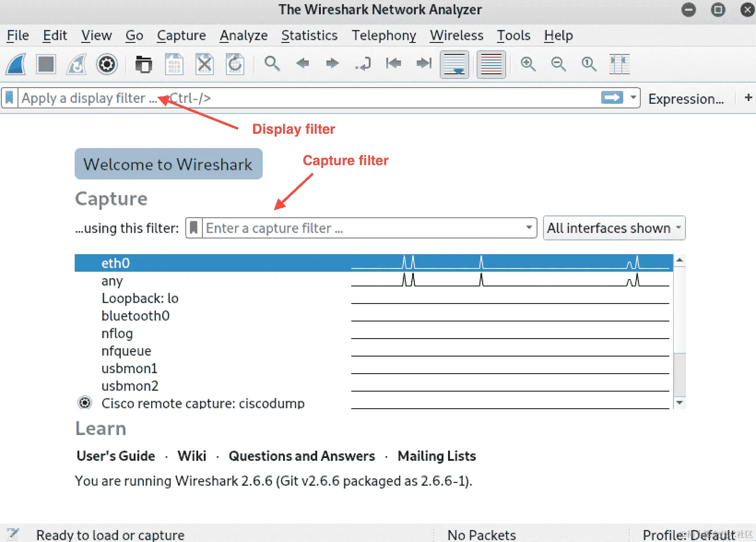Select the usbmon1 interface
The width and height of the screenshot is (756, 542).
coord(373,368)
